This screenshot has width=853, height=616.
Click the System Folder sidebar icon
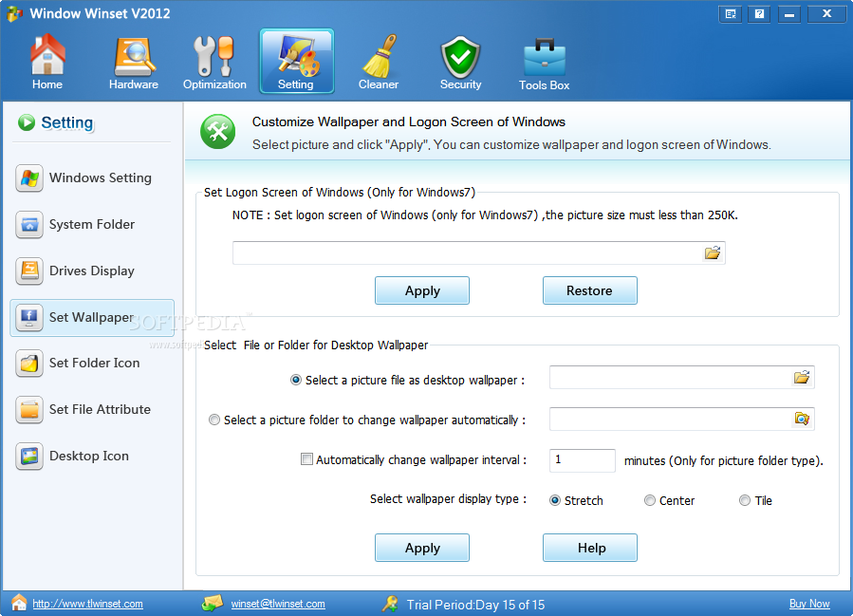click(x=29, y=224)
